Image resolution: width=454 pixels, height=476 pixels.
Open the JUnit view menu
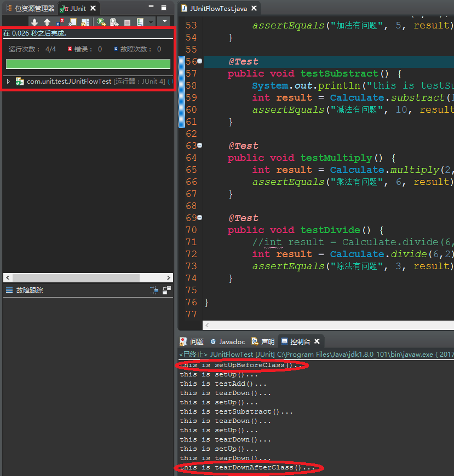(165, 21)
